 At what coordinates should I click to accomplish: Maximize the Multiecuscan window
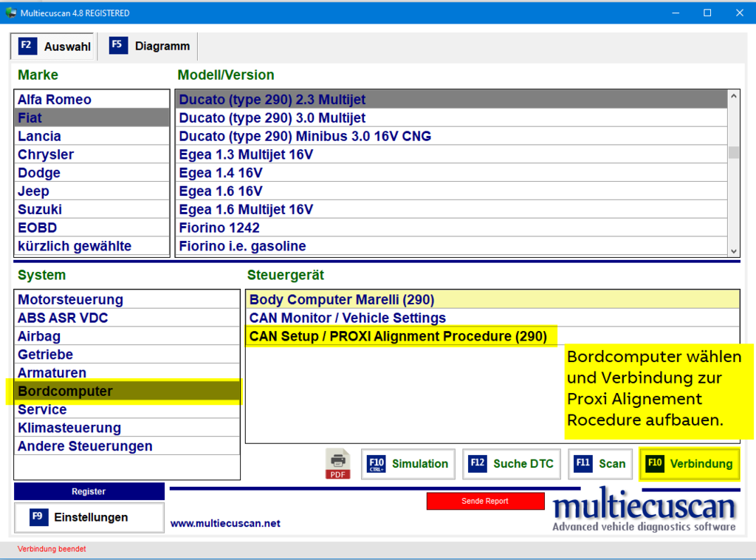coord(707,13)
